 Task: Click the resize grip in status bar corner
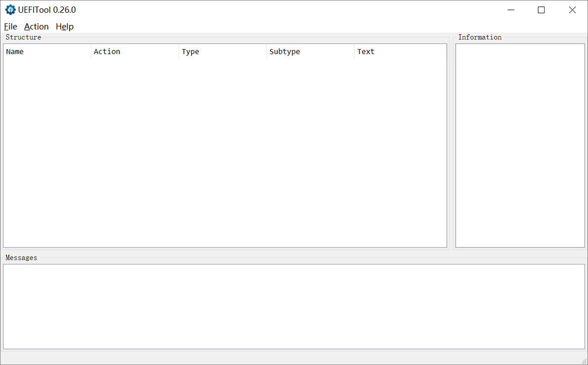pyautogui.click(x=584, y=361)
